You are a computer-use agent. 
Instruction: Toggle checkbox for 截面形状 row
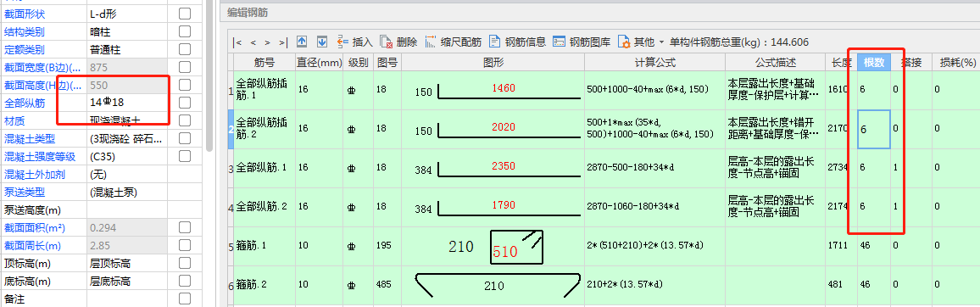(x=185, y=13)
